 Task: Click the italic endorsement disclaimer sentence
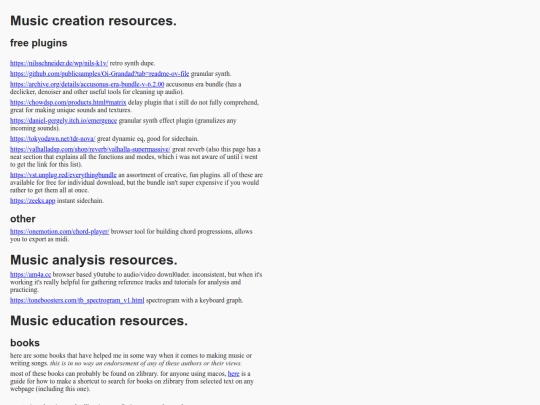coord(146,363)
